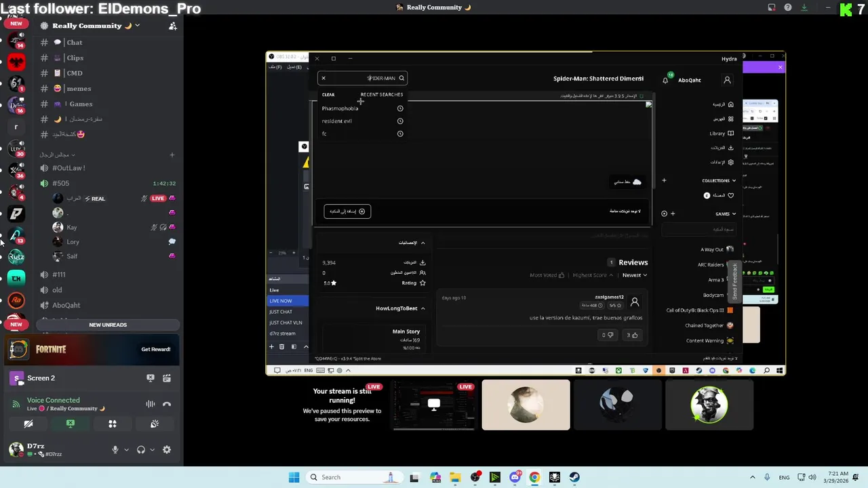Open clip recording icon beside Screen 2
This screenshot has height=488, width=868.
167,378
